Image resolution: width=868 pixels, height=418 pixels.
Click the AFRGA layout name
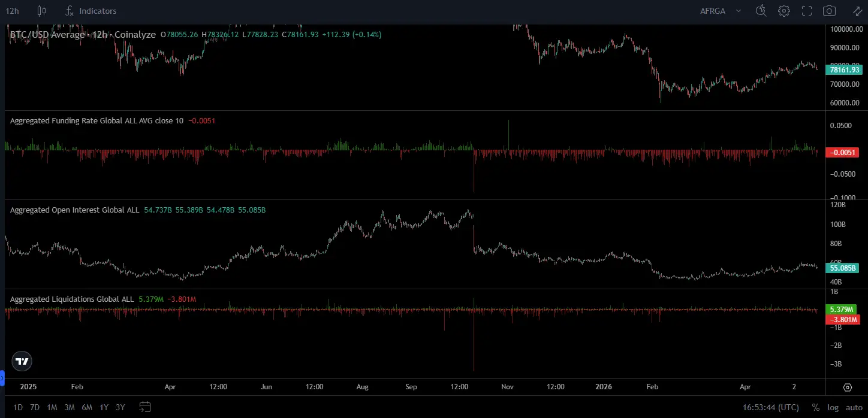(x=712, y=11)
